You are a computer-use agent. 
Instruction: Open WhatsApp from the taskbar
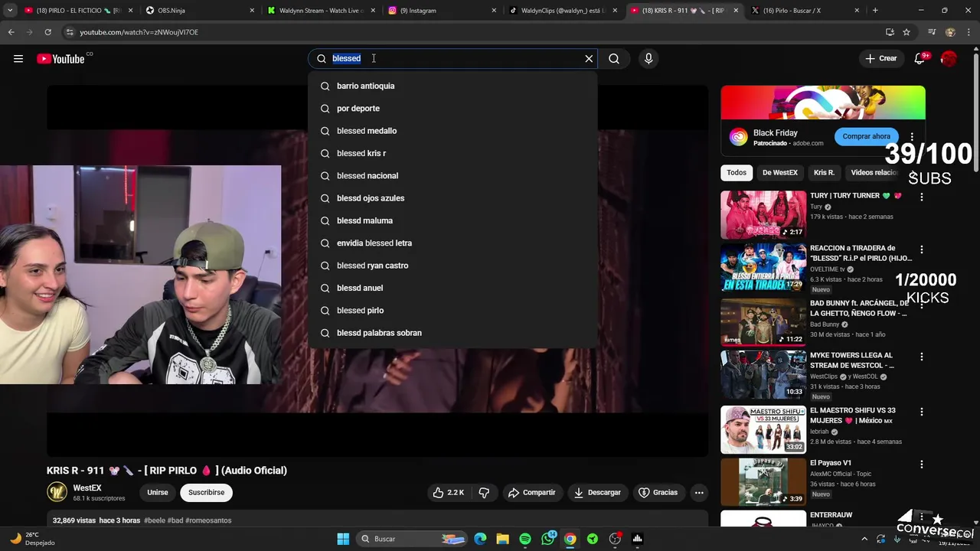click(548, 539)
